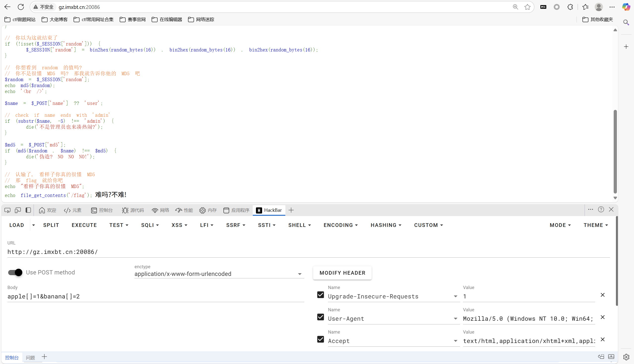634x364 pixels.
Task: Open the 大佬博客 bookmark folder
Action: click(x=55, y=20)
